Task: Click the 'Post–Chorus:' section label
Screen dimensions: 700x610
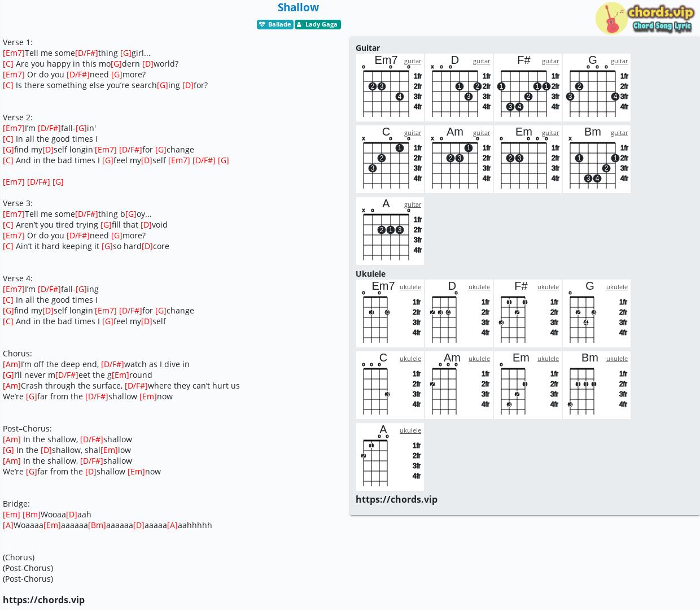Action: click(x=27, y=429)
